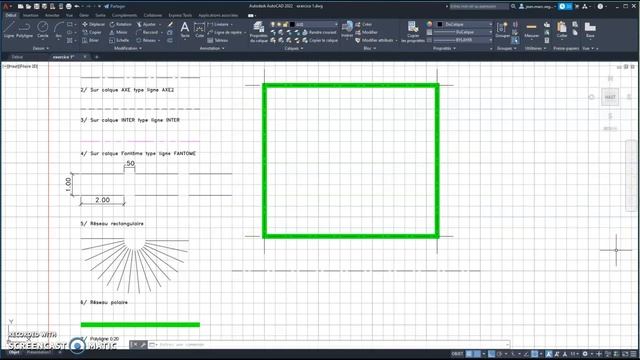Click the Rotation tool
This screenshot has width=640, height=360.
click(120, 24)
